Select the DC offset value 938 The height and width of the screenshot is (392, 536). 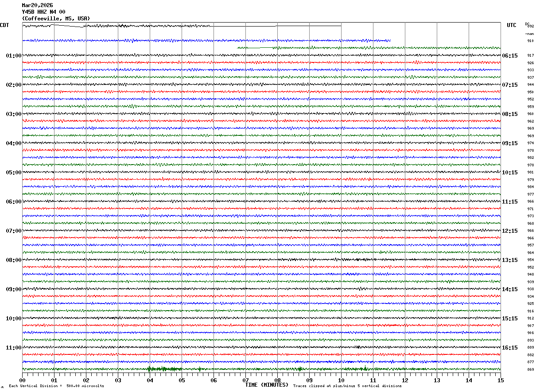click(x=530, y=289)
